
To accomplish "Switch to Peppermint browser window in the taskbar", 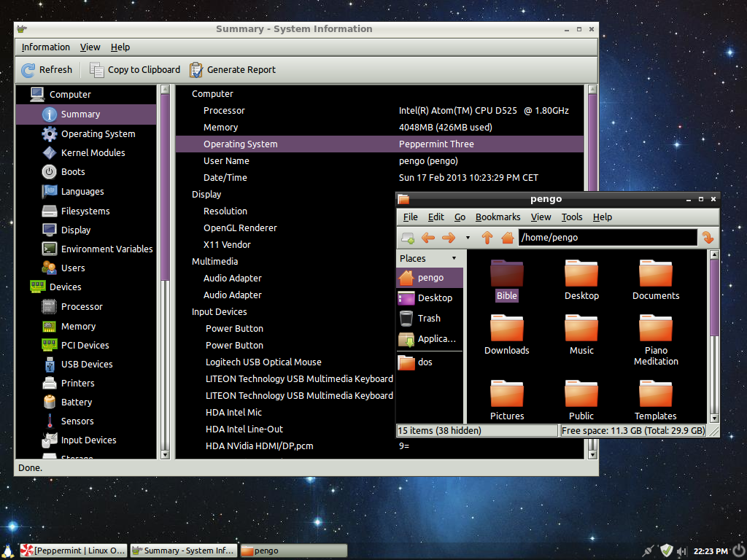I will 74,551.
